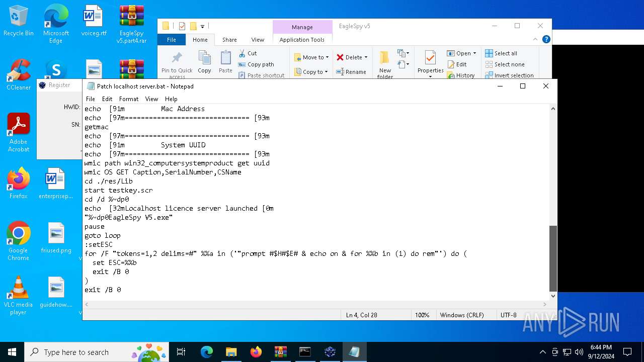This screenshot has width=644, height=362.
Task: Launch Google Chrome desktop shortcut
Action: coord(19,241)
